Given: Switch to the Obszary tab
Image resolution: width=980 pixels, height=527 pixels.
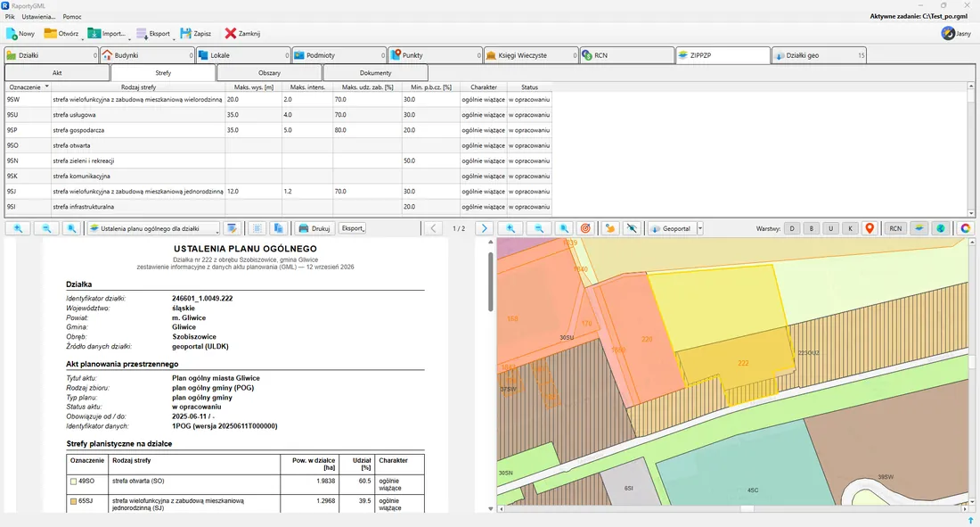Looking at the screenshot, I should [x=269, y=73].
